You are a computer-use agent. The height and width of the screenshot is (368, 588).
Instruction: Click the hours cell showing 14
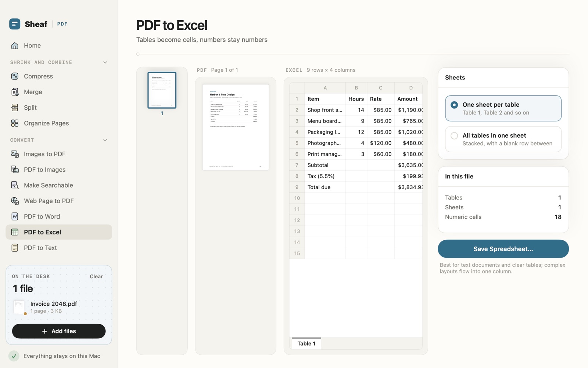[356, 110]
